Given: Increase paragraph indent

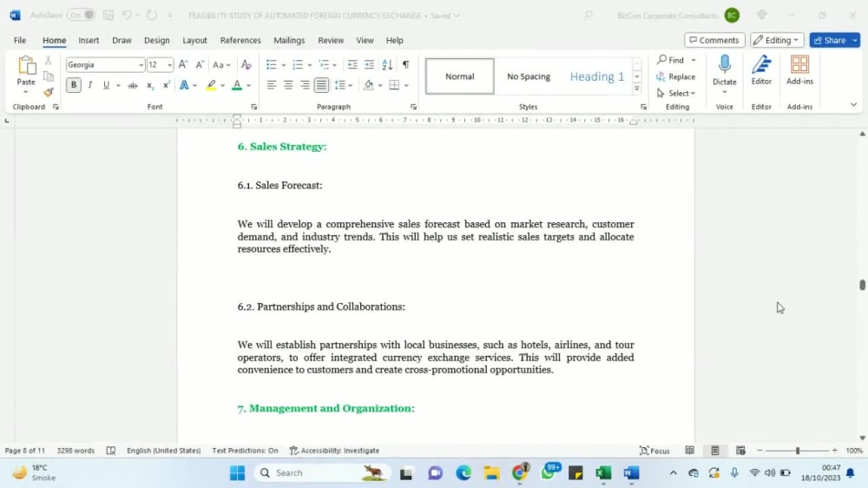Looking at the screenshot, I should 369,65.
